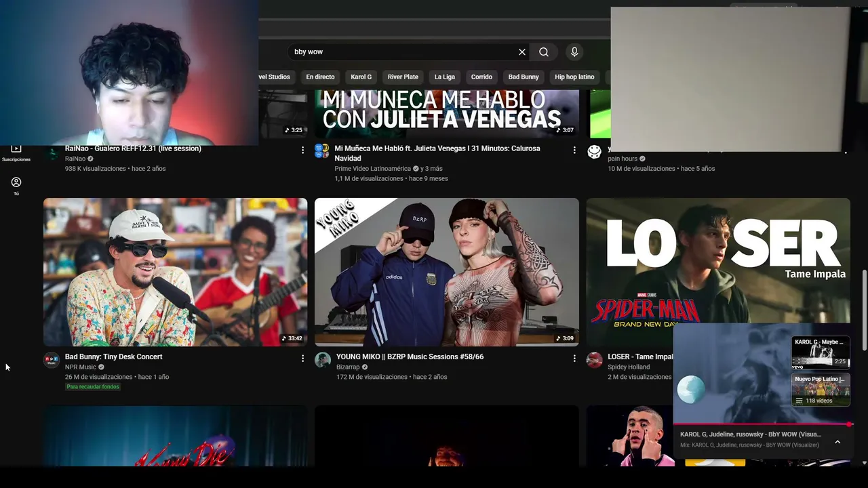
Task: Open more options for the RaiNao Gualero video
Action: click(302, 150)
